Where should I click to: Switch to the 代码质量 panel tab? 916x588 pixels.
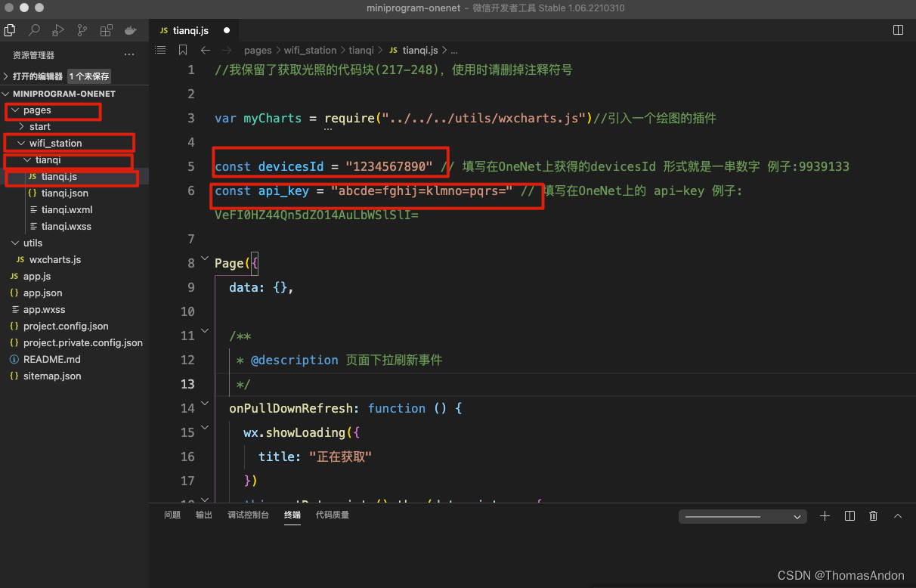click(x=333, y=515)
